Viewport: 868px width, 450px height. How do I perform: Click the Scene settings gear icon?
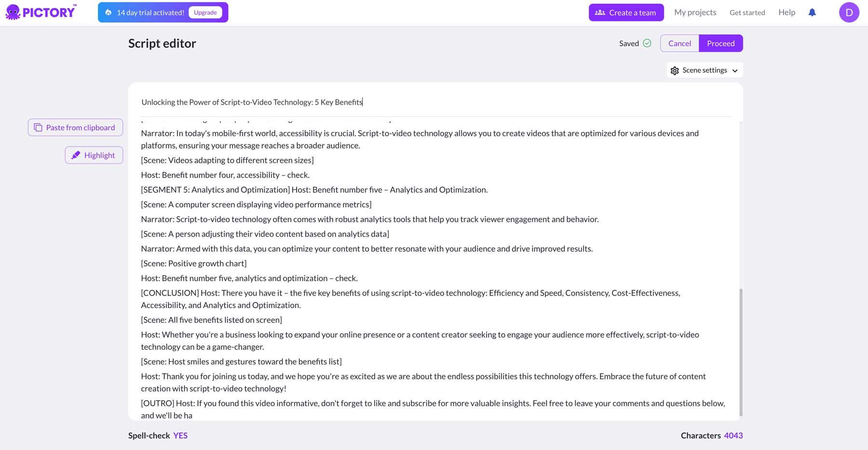coord(675,71)
